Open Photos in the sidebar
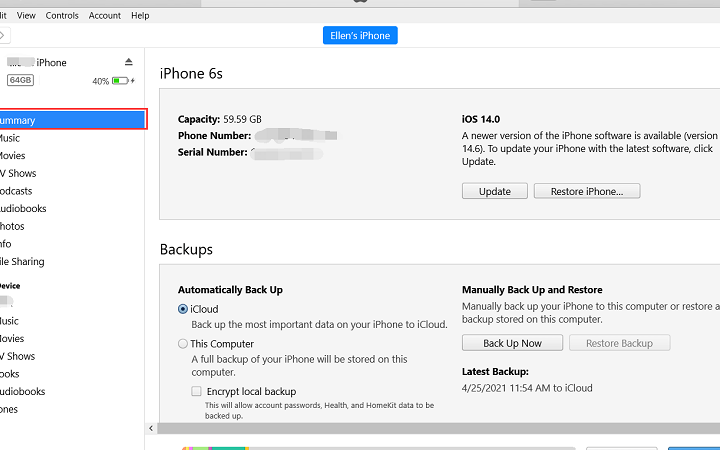720x450 pixels. [x=12, y=226]
